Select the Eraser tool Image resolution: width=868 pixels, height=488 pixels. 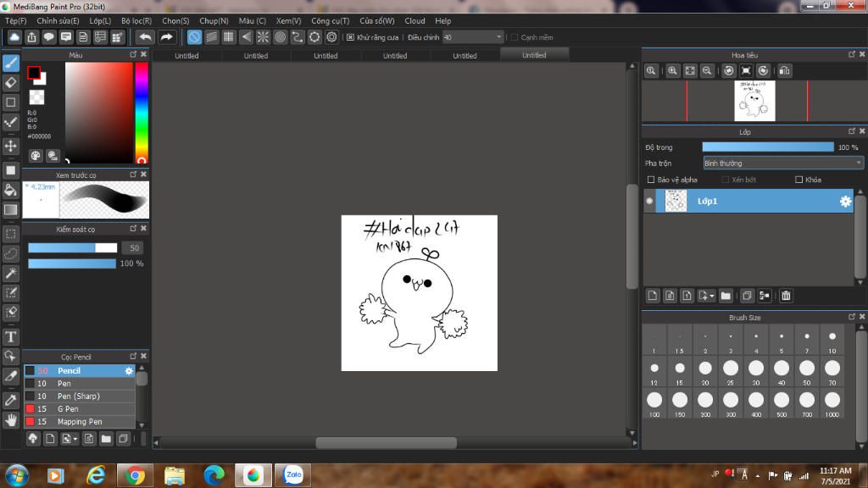click(11, 83)
